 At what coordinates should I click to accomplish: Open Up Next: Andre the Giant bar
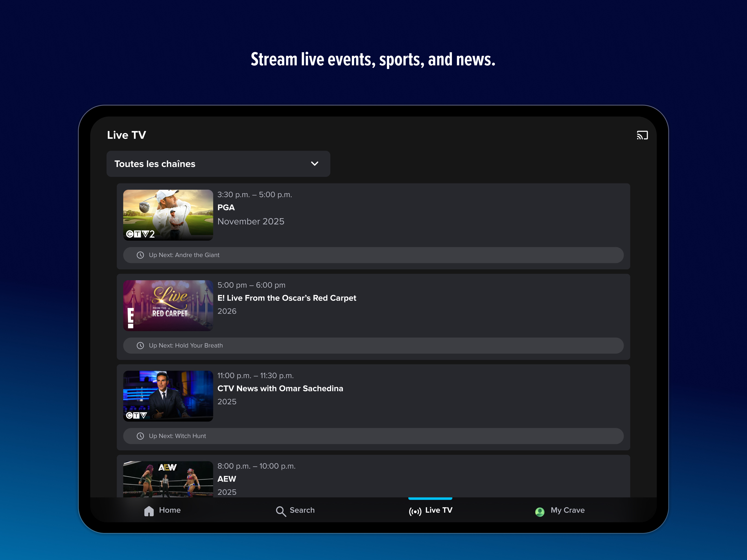coord(373,255)
